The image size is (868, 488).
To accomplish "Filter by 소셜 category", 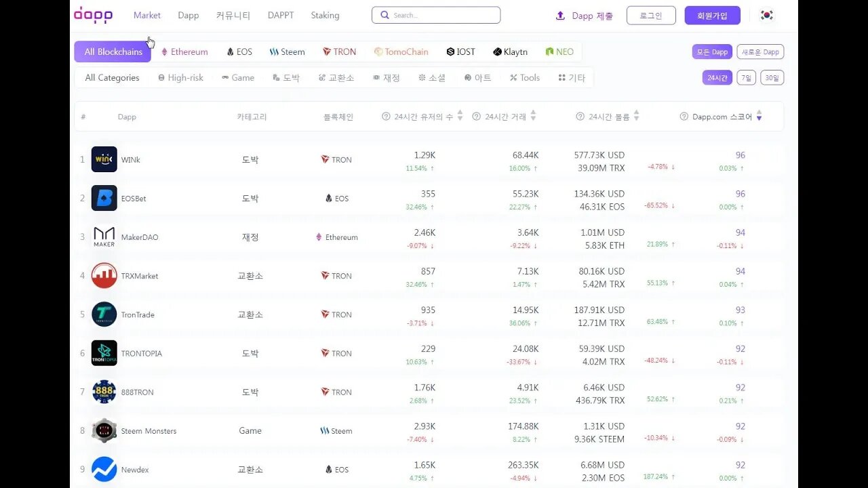I will (432, 78).
